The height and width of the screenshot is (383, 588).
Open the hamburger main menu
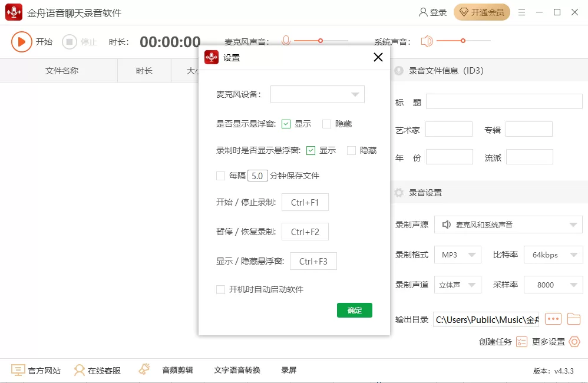(521, 12)
